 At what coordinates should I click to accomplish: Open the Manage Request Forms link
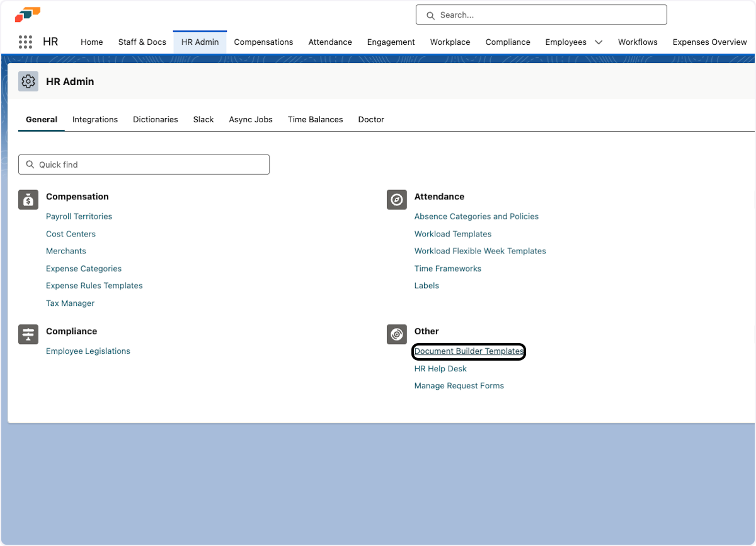(459, 385)
